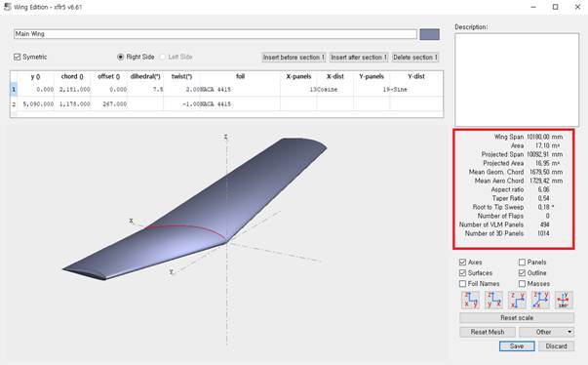Click Insert after section 1 button
This screenshot has width=588, height=365.
point(359,58)
